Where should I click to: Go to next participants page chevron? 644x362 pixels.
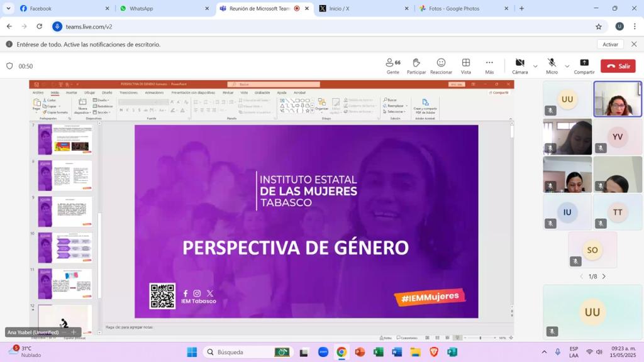pos(604,277)
